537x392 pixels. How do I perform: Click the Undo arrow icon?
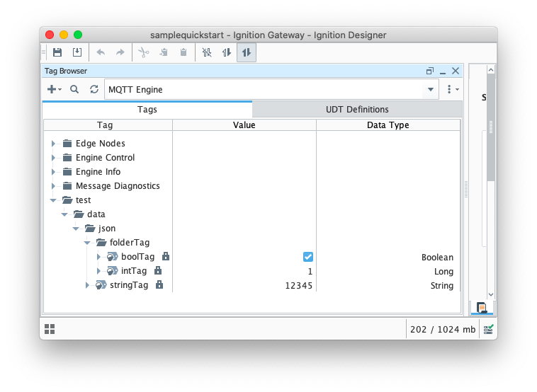(101, 52)
